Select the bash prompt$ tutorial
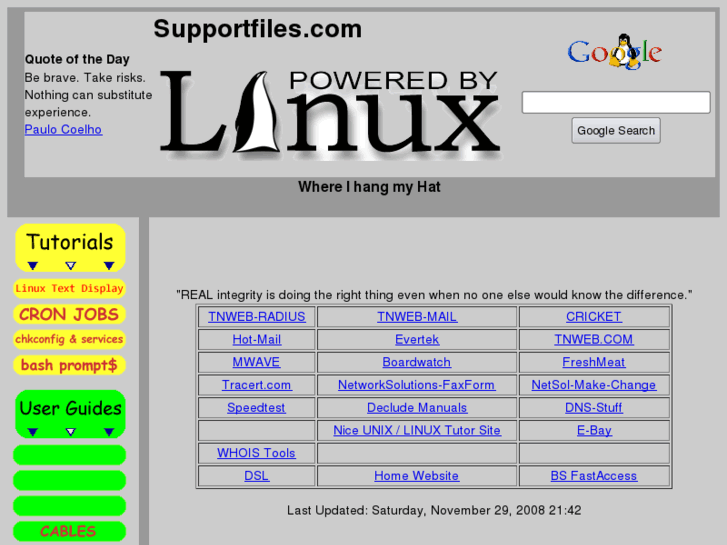 pyautogui.click(x=70, y=365)
